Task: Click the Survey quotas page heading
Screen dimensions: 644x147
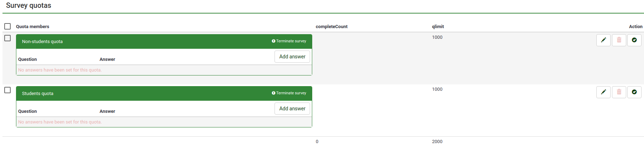Action: 28,6
